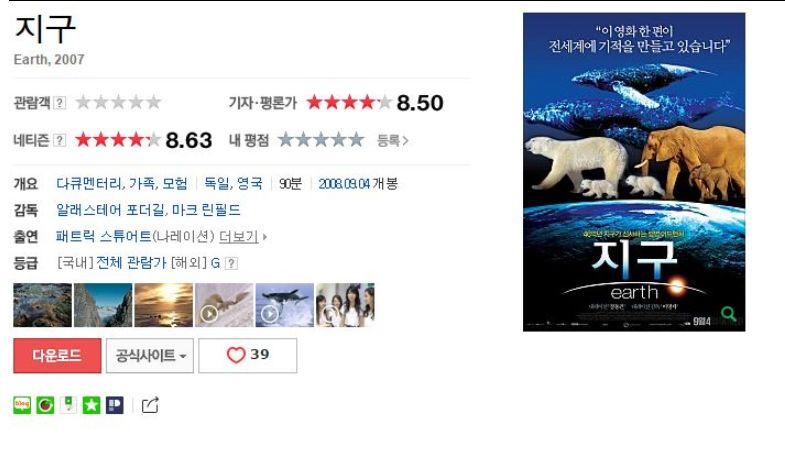Share via the green cafe icon
The height and width of the screenshot is (467, 785).
coord(45,405)
